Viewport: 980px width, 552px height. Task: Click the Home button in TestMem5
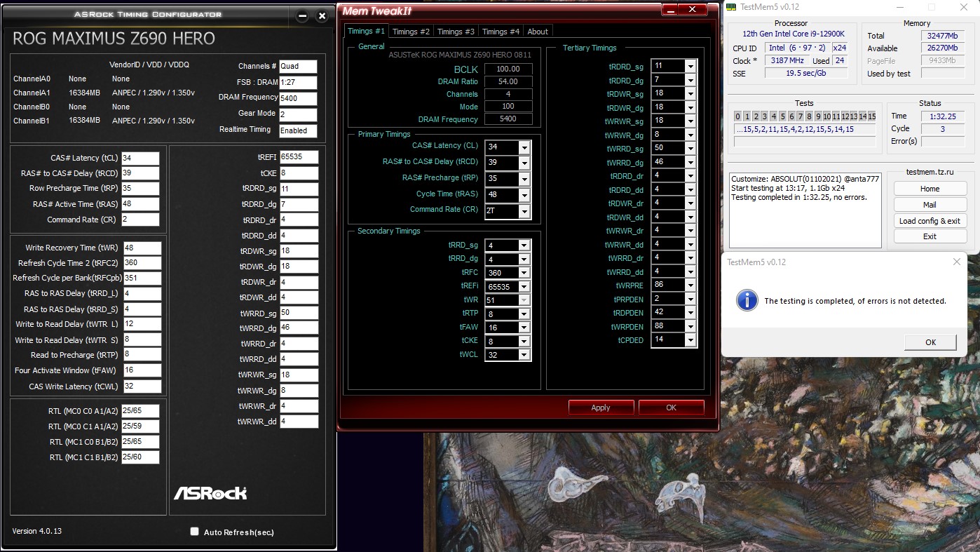(x=930, y=189)
